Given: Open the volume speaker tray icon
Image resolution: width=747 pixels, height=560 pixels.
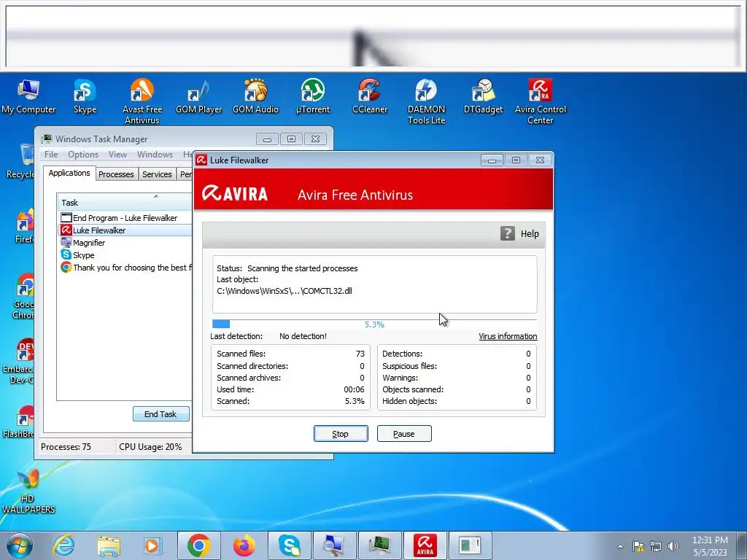Looking at the screenshot, I should pos(673,546).
